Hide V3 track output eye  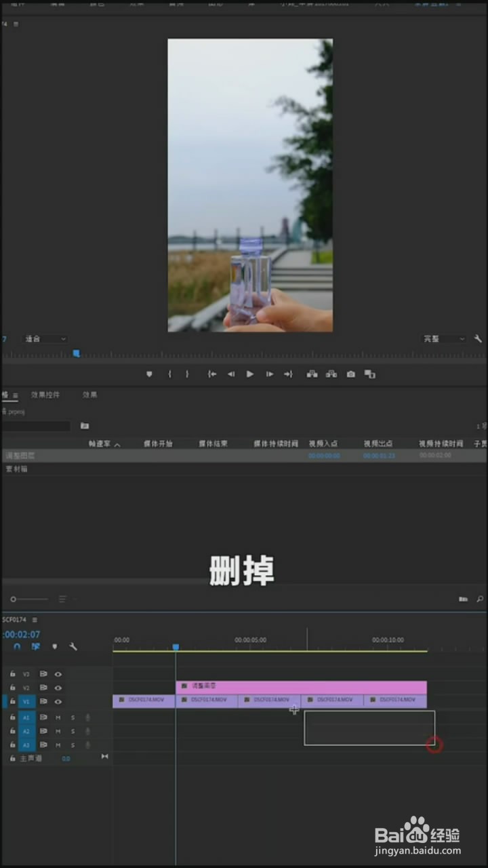[58, 674]
